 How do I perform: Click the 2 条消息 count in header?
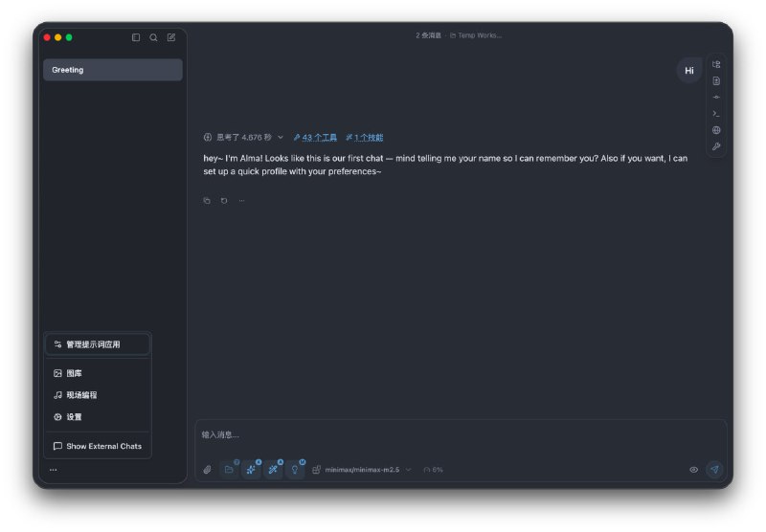tap(428, 35)
